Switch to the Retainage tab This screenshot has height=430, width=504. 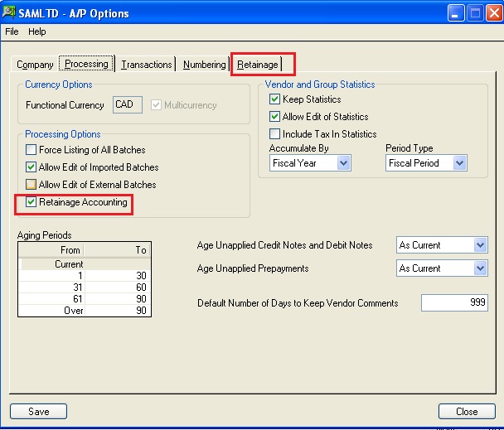coord(258,65)
